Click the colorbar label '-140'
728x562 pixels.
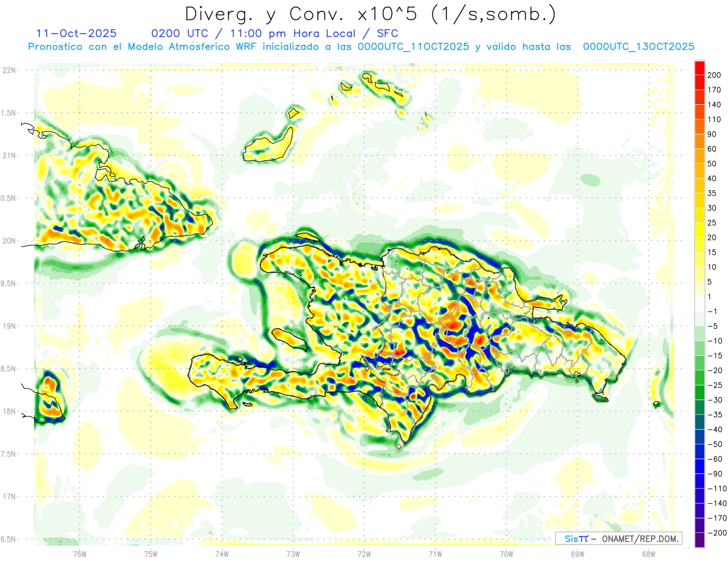[x=718, y=503]
